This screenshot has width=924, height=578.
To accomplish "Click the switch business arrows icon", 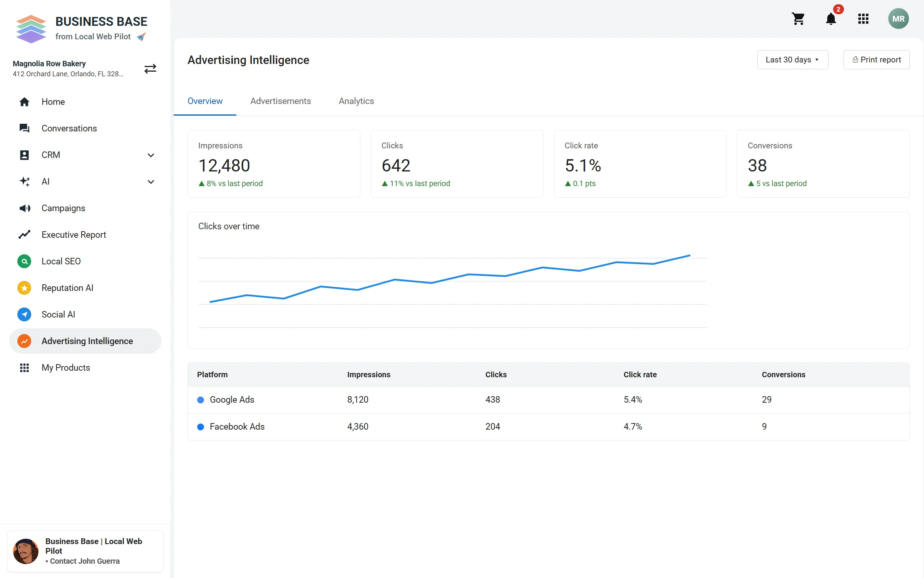I will [x=150, y=69].
